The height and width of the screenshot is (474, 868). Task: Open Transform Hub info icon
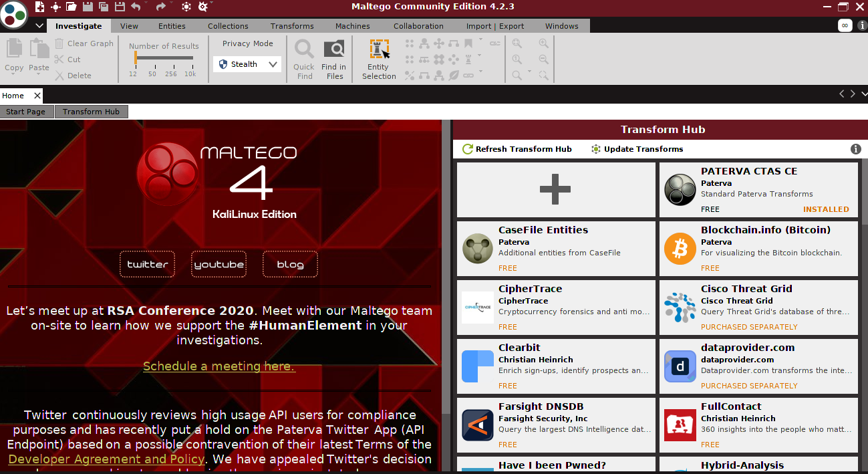[855, 149]
